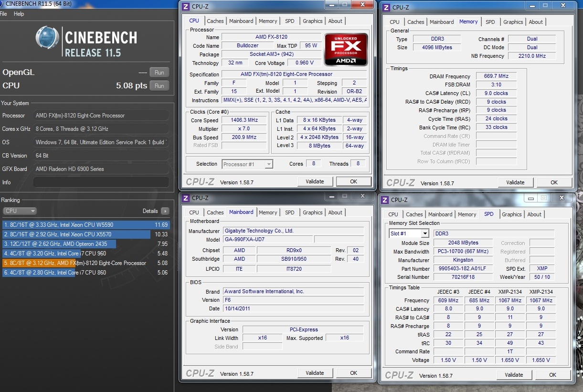Click OK in the Kingston SPD window

tap(552, 375)
